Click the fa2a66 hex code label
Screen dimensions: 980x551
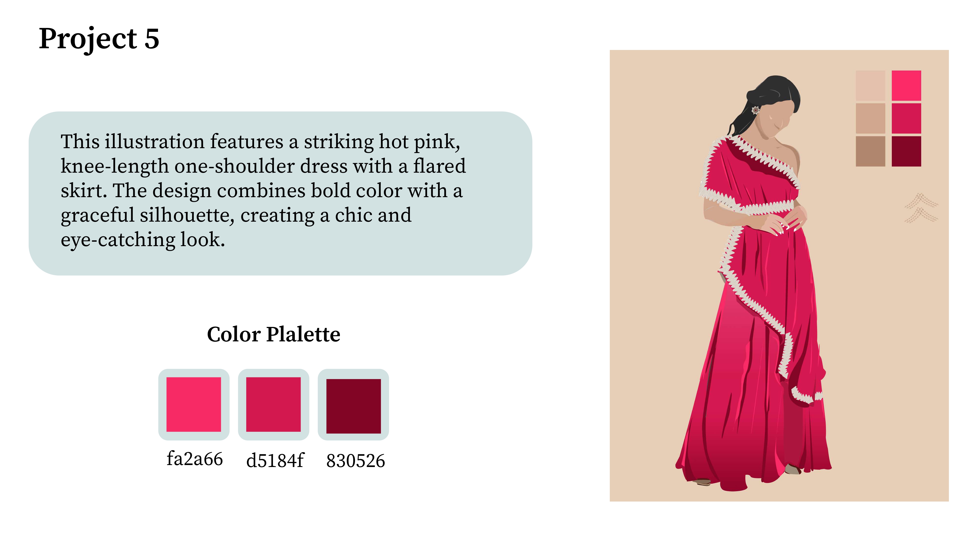point(194,459)
